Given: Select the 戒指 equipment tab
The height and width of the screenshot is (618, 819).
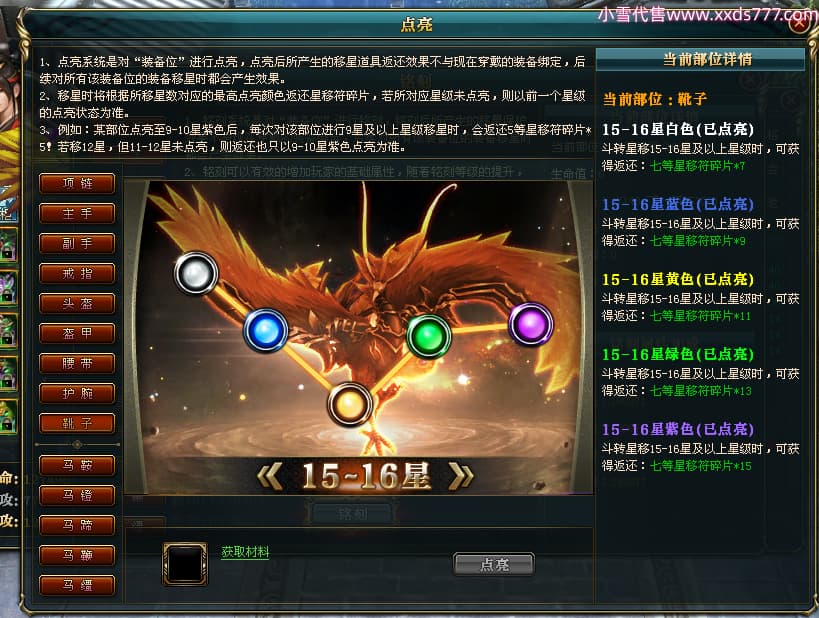Looking at the screenshot, I should click(77, 273).
